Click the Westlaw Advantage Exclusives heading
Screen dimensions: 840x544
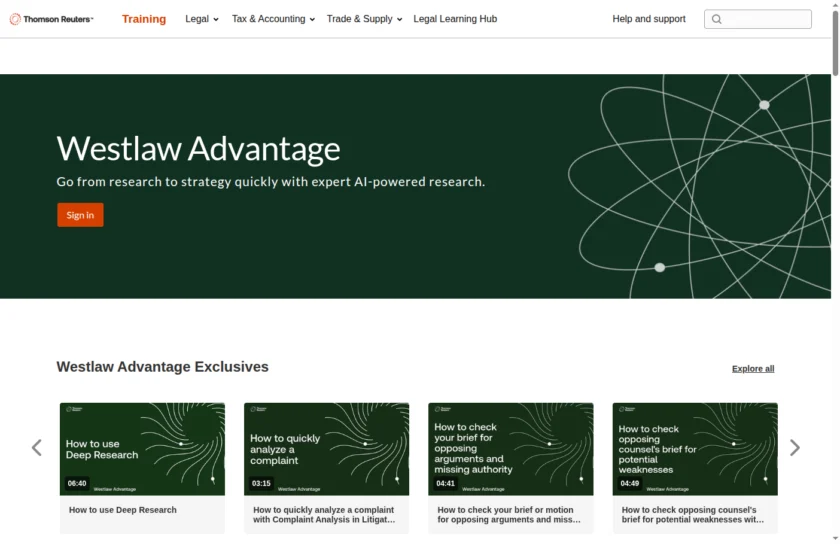162,367
